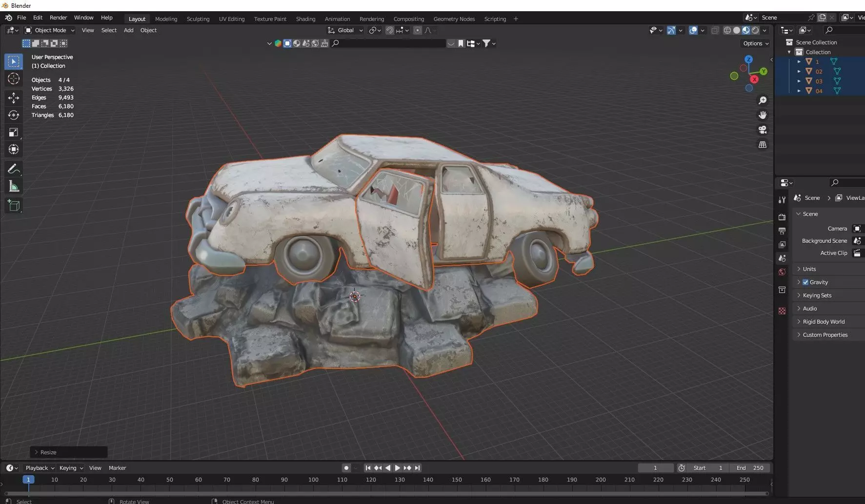Toggle X-ray view button
Screen dimensions: 865x504
pyautogui.click(x=715, y=30)
